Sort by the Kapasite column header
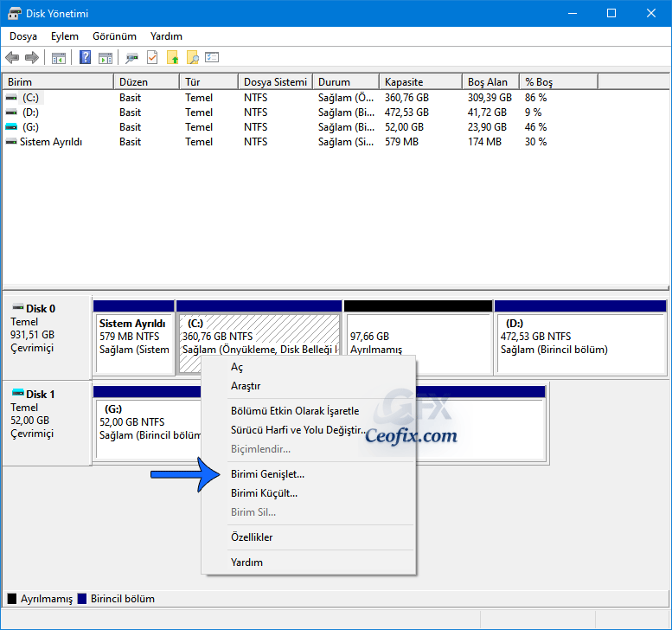672x630 pixels. coord(421,82)
